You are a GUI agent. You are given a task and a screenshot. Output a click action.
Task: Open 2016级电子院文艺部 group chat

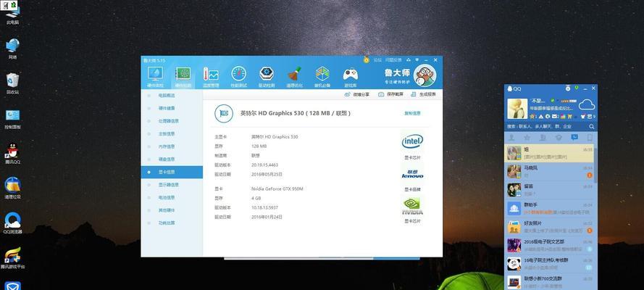[549, 246]
